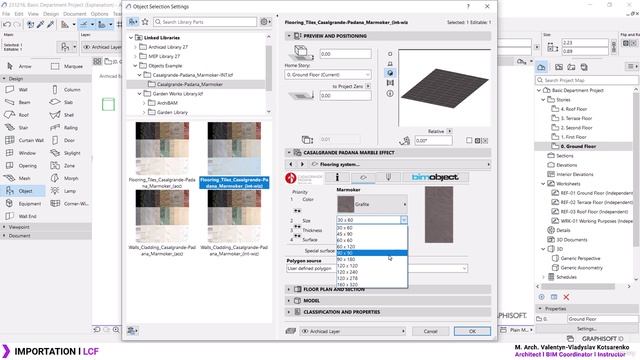Image resolution: width=640 pixels, height=360 pixels.
Task: Click the tile material preview swatch
Action: (439, 215)
